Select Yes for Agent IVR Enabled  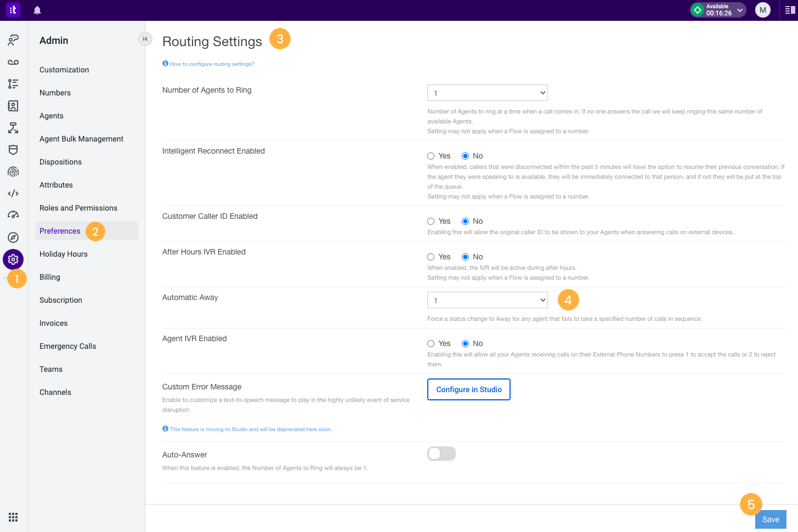(431, 344)
